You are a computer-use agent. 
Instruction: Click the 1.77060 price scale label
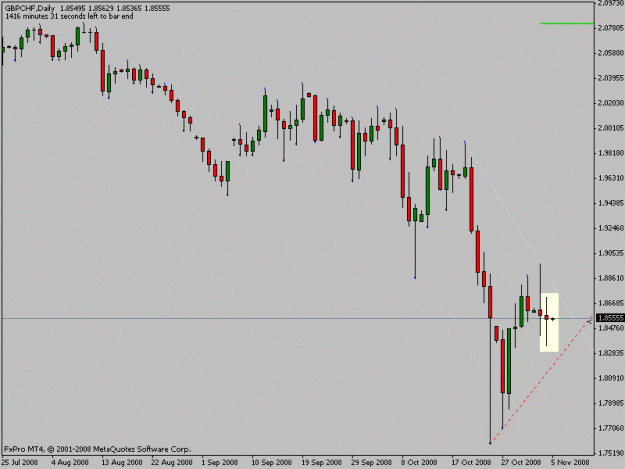point(611,428)
